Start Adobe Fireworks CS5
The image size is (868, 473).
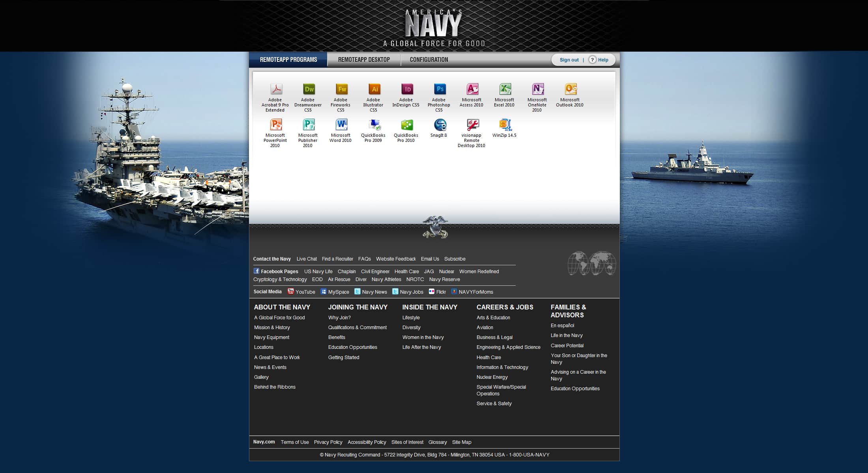coord(341,97)
